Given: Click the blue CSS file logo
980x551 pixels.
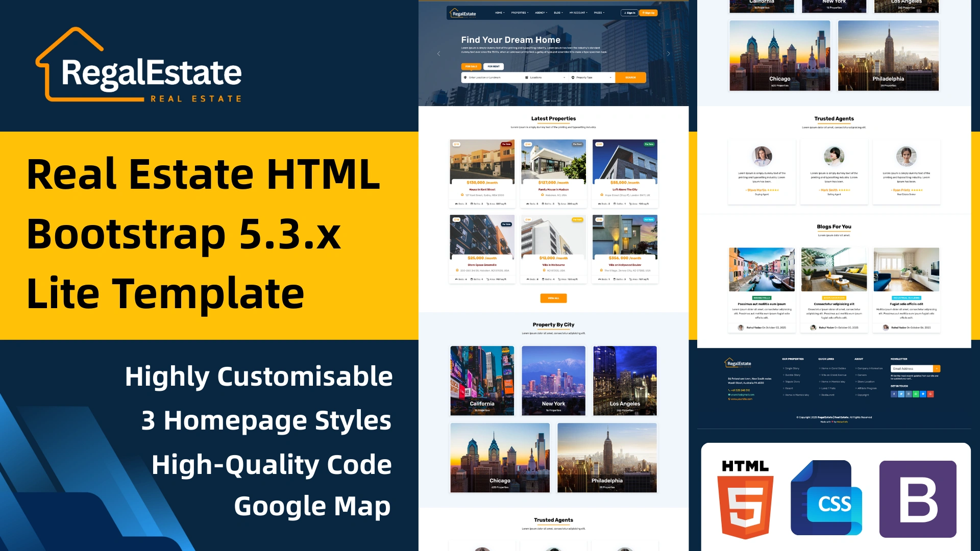Looking at the screenshot, I should (826, 498).
